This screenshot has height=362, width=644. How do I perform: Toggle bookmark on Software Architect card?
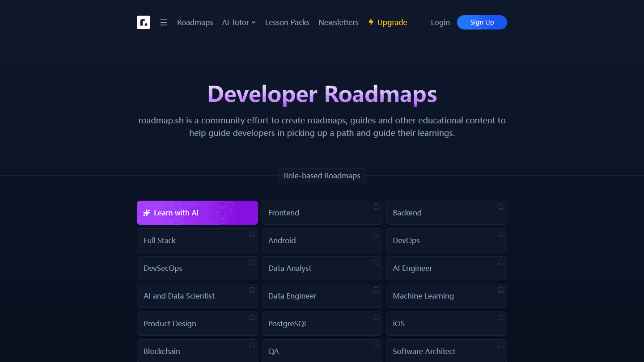click(x=501, y=345)
